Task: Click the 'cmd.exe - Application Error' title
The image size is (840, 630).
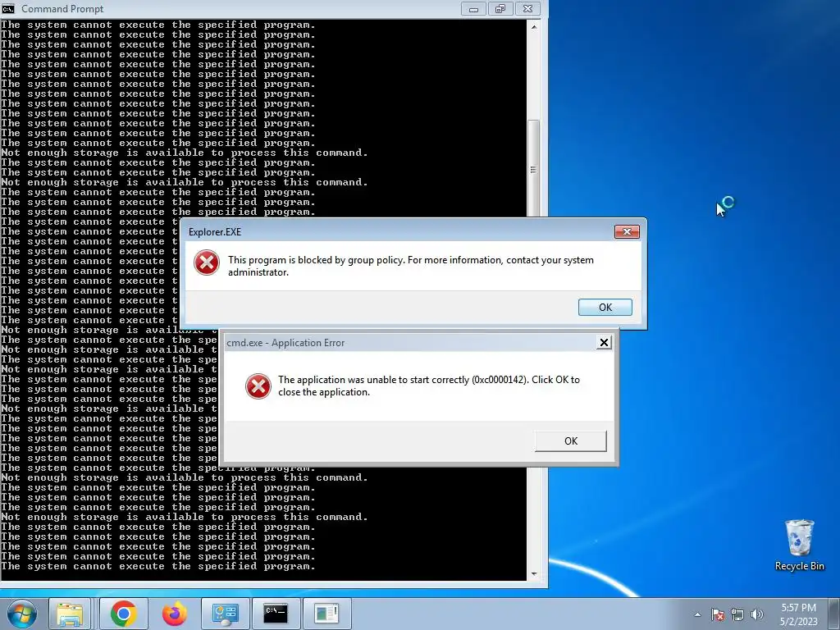Action: pos(285,343)
